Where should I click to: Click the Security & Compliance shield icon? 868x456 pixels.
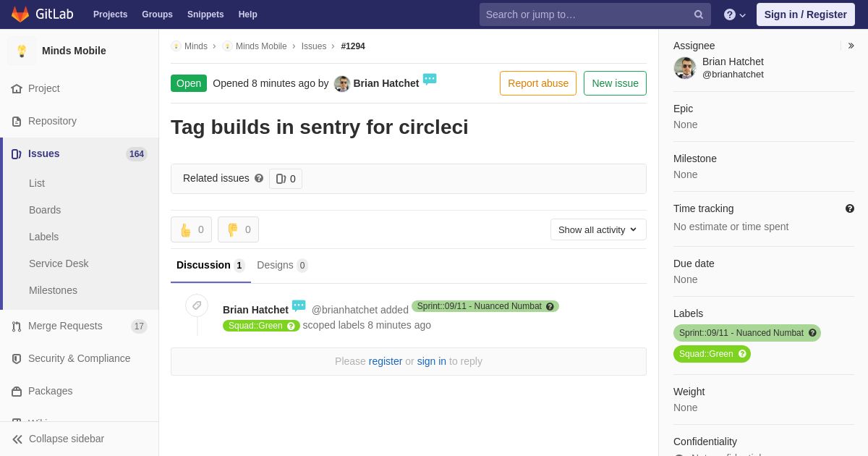(x=17, y=358)
